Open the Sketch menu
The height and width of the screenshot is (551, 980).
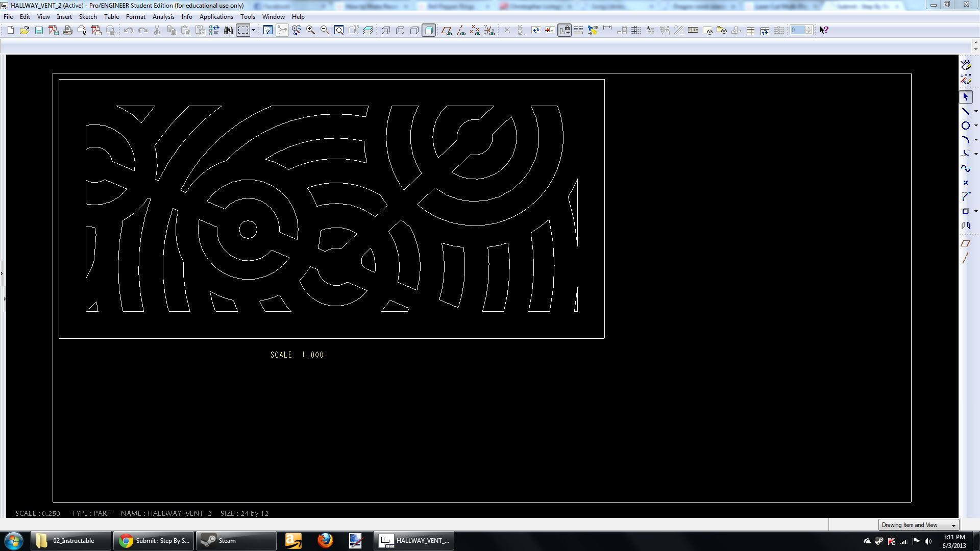coord(87,17)
